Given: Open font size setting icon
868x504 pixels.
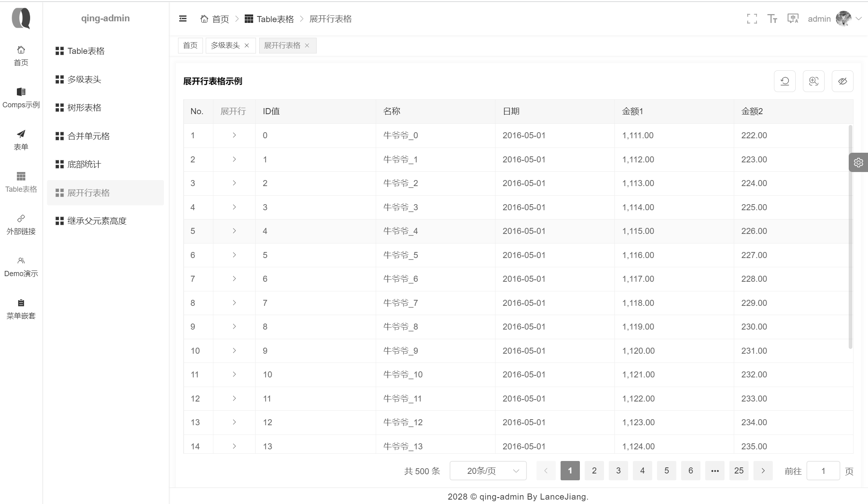Looking at the screenshot, I should 772,18.
